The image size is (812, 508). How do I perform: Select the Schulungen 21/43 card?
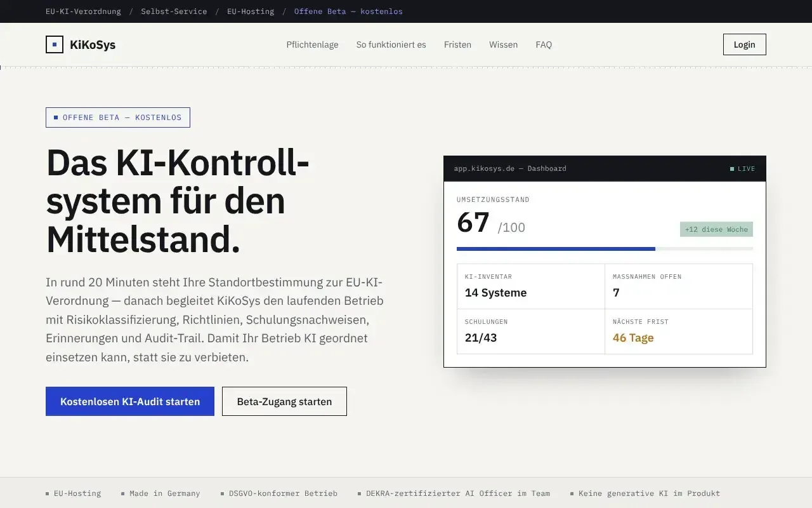pos(531,331)
